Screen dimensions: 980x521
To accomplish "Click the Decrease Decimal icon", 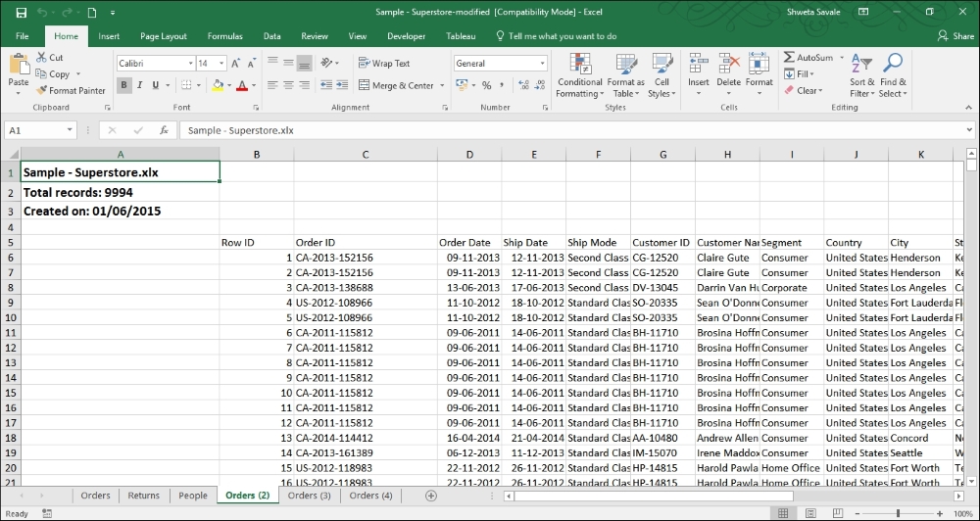I will click(x=540, y=85).
